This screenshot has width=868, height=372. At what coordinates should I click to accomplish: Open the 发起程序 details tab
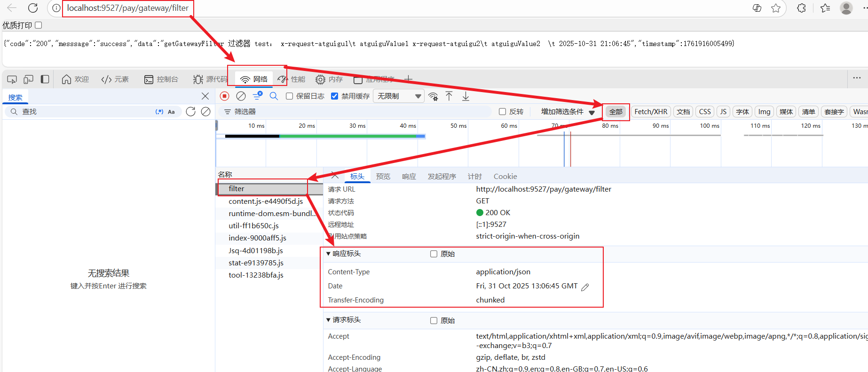tap(442, 176)
